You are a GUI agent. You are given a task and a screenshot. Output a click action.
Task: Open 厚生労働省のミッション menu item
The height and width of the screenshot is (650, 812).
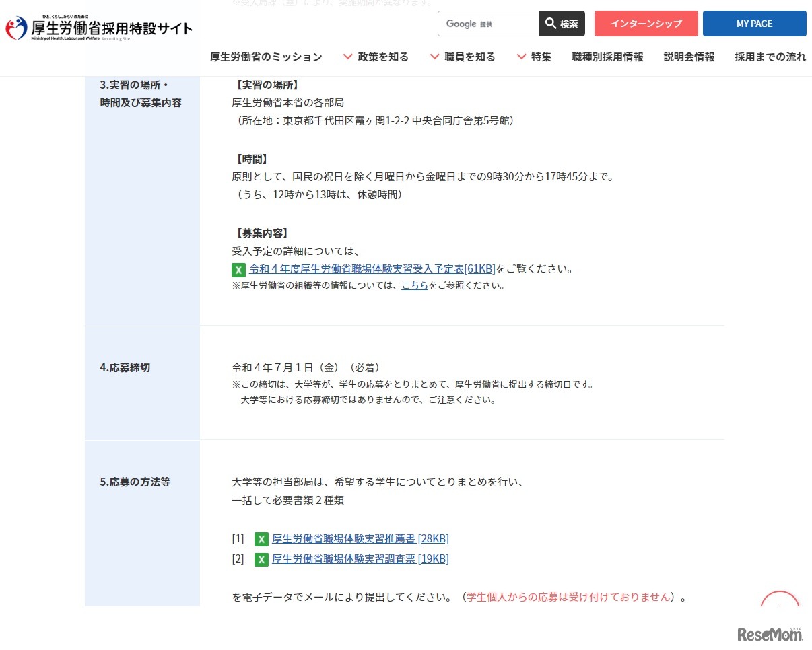pyautogui.click(x=266, y=57)
